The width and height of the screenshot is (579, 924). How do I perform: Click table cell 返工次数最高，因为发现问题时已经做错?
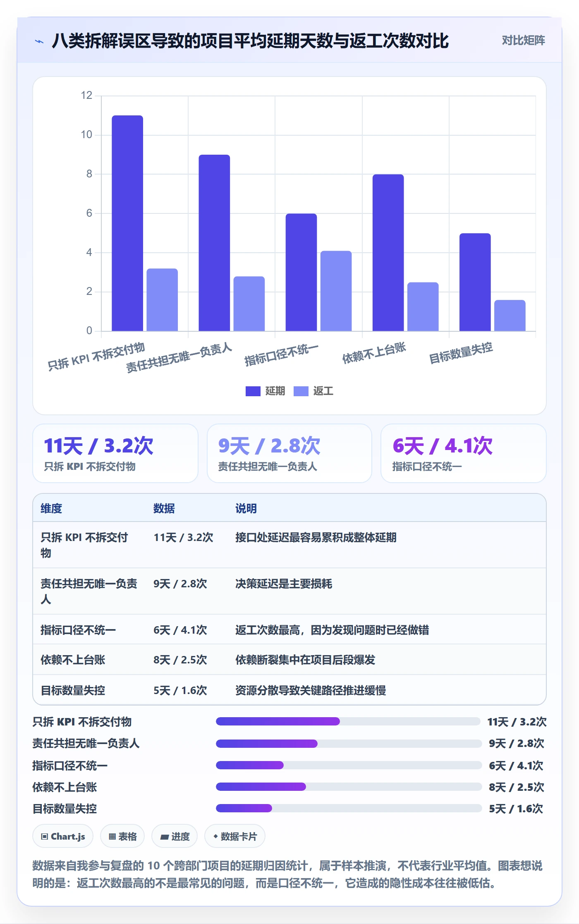coord(332,630)
